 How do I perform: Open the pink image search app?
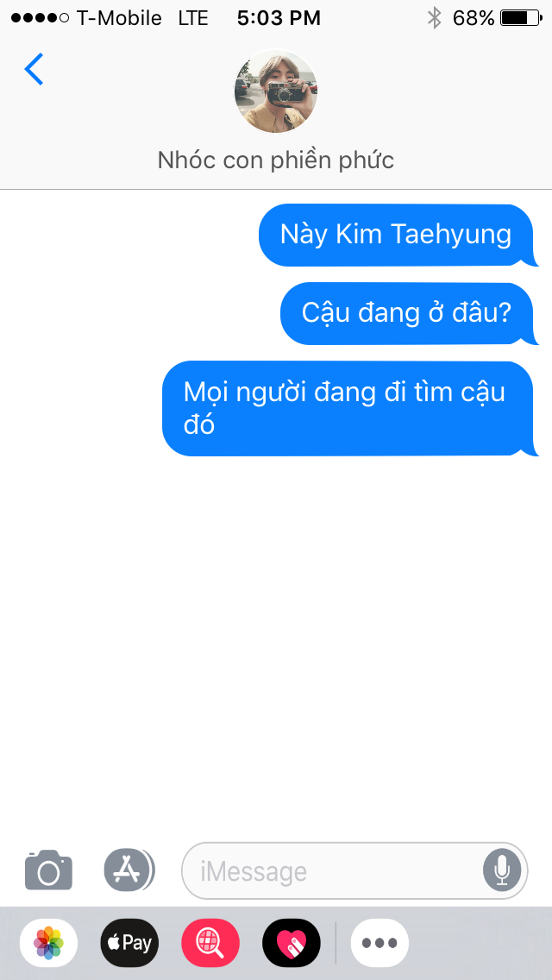click(210, 943)
